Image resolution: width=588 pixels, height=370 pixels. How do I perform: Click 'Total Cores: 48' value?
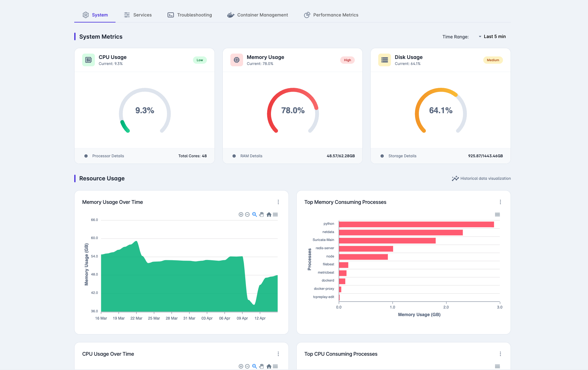(193, 156)
